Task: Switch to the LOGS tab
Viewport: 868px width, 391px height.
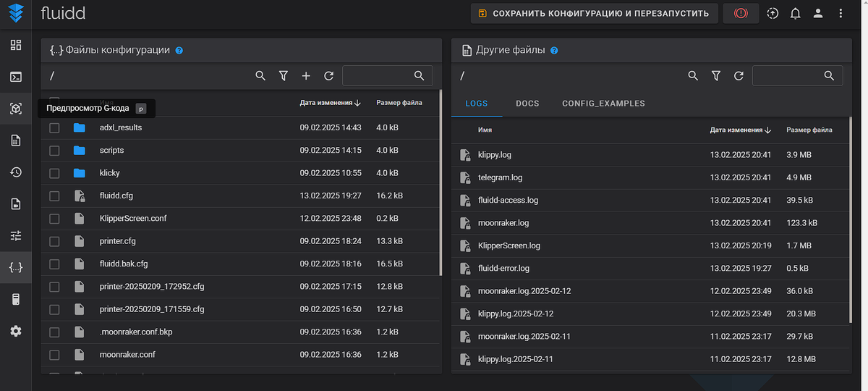Action: point(477,104)
